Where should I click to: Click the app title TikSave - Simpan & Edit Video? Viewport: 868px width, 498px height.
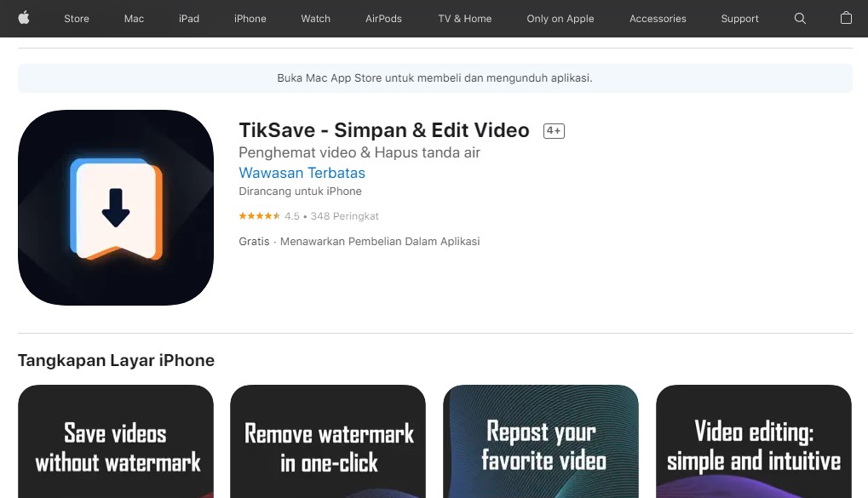(384, 130)
